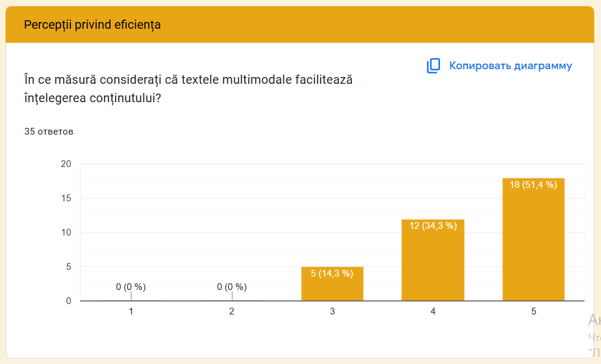Click the 0 (0 %) label above rating 2

point(232,286)
